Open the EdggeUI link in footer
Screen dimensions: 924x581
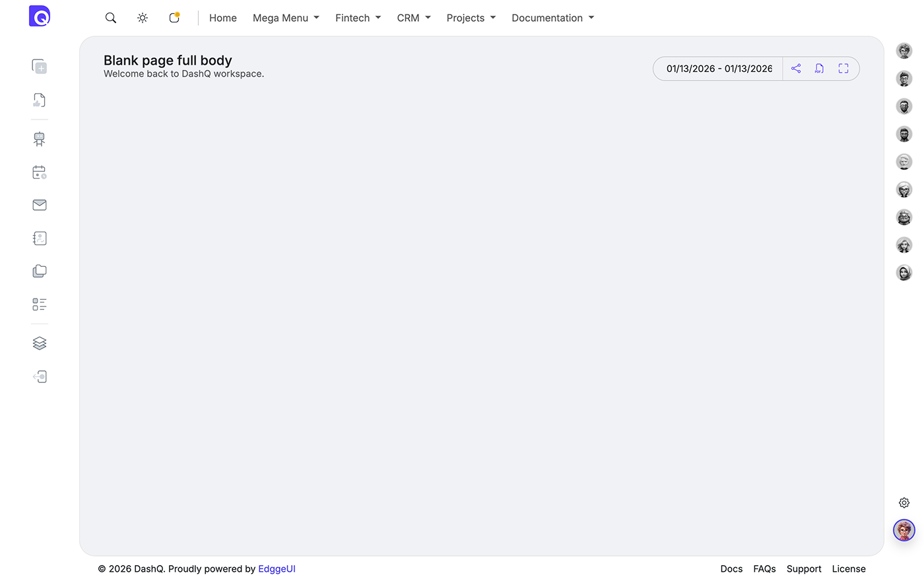[x=277, y=569]
